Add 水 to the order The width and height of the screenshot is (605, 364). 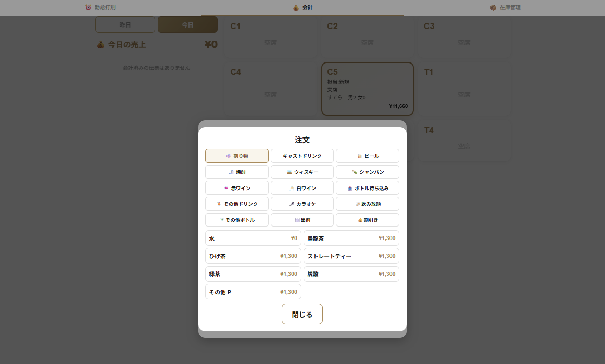tap(253, 238)
